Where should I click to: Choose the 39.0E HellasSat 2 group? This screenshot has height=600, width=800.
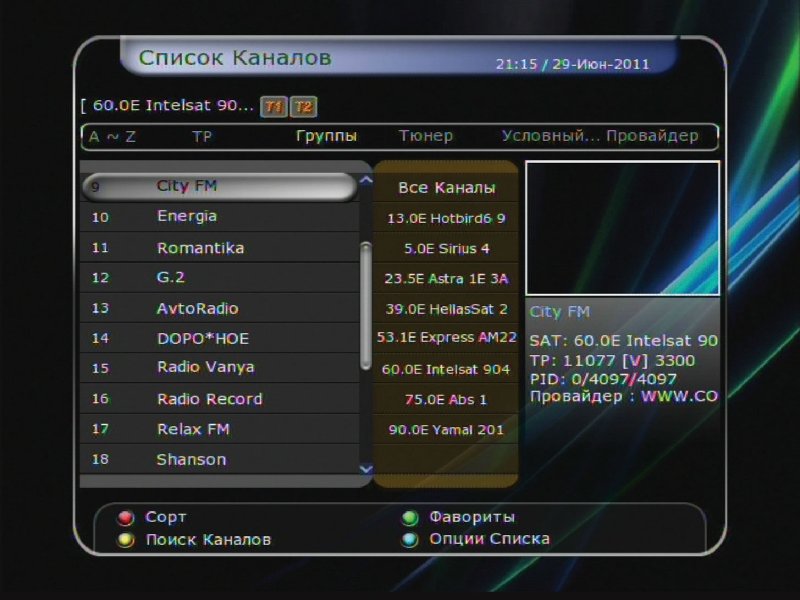click(446, 309)
